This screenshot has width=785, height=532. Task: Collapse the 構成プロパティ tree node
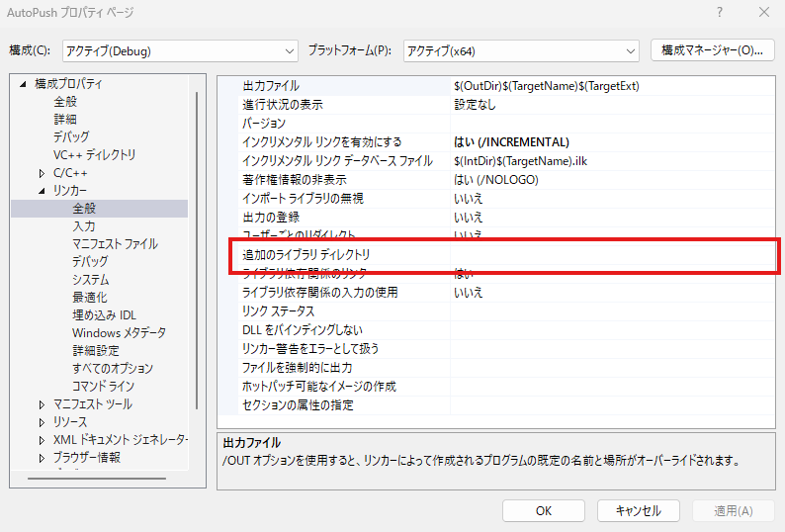pos(23,84)
